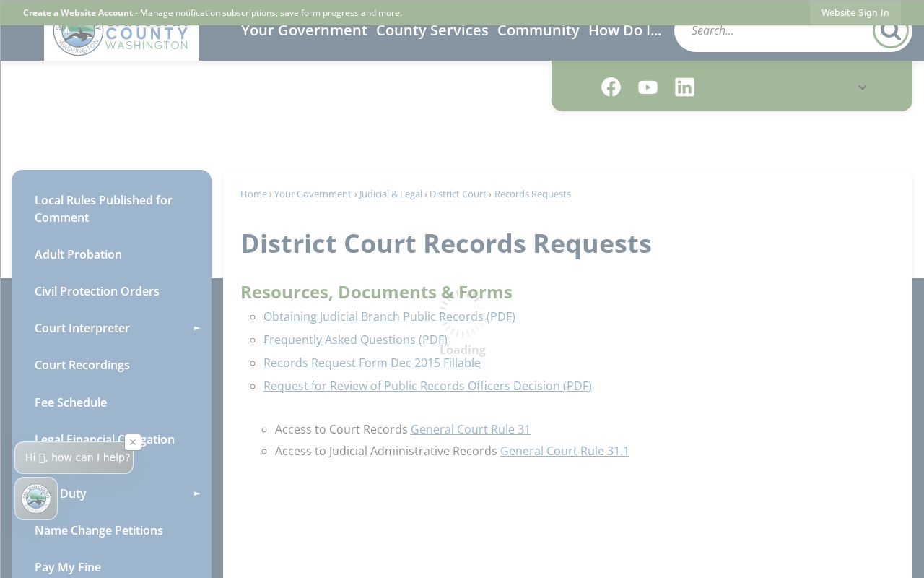924x578 pixels.
Task: Open Your Government breadcrumb link
Action: [x=313, y=194]
